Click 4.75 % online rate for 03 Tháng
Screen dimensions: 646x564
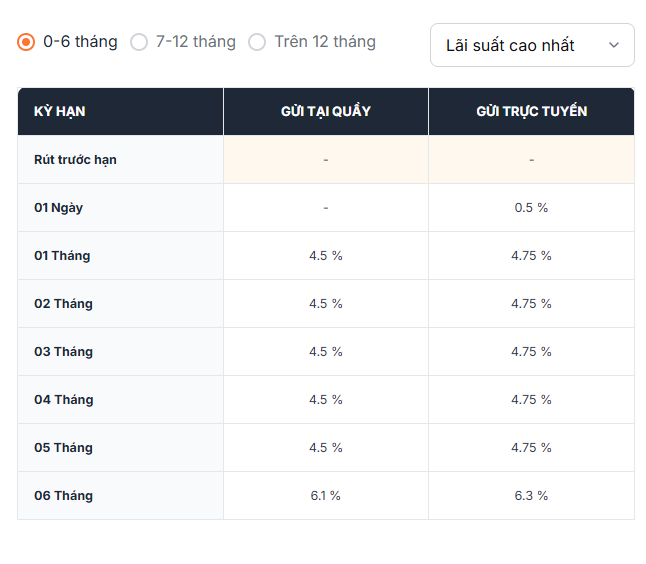click(x=531, y=351)
